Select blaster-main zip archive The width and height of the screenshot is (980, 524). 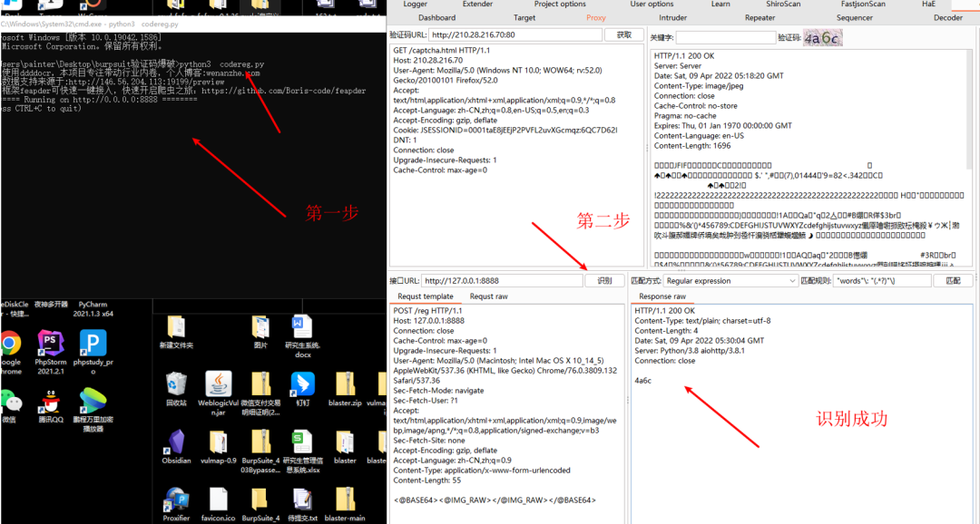point(345,499)
